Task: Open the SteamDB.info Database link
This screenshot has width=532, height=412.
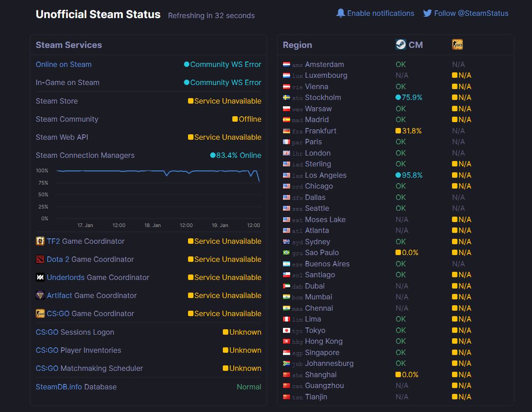Action: pos(76,387)
